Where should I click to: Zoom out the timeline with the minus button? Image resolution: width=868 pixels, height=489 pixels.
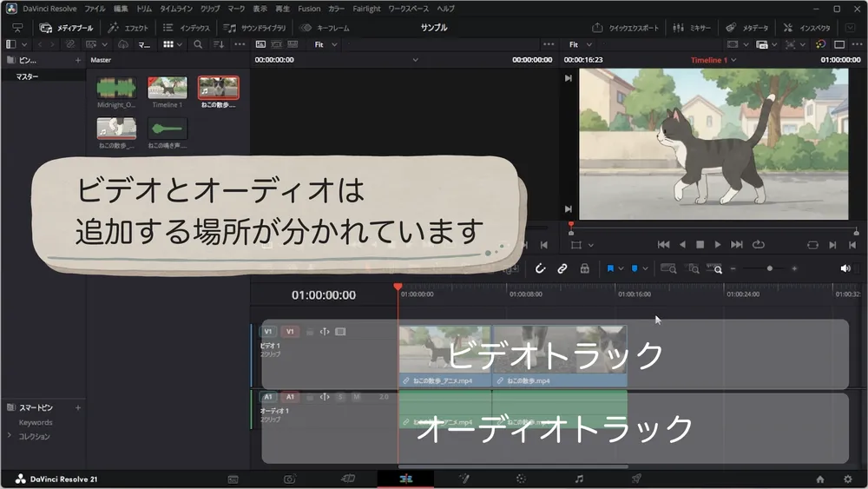click(x=733, y=268)
